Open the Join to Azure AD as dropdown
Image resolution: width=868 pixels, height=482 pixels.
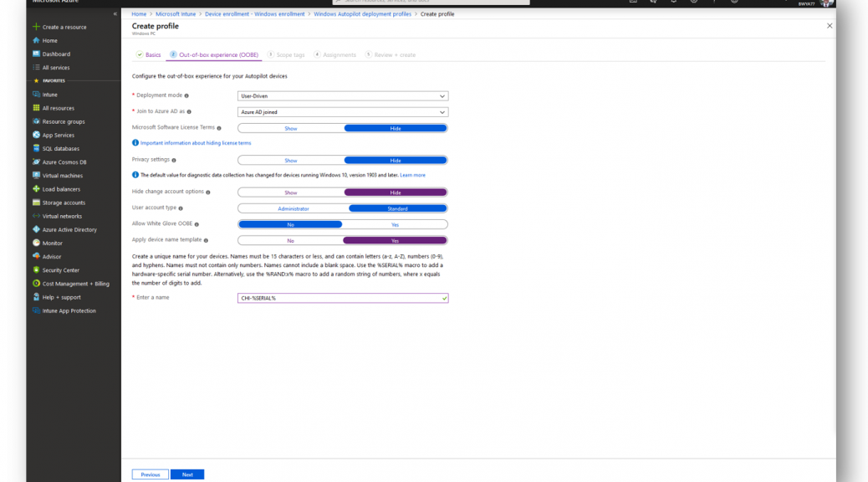point(343,112)
